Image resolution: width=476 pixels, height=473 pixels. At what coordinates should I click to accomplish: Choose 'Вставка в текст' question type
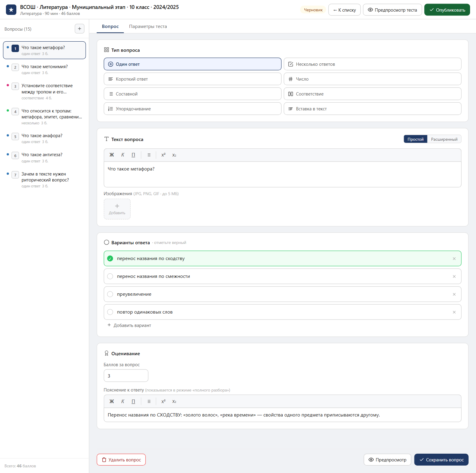372,109
